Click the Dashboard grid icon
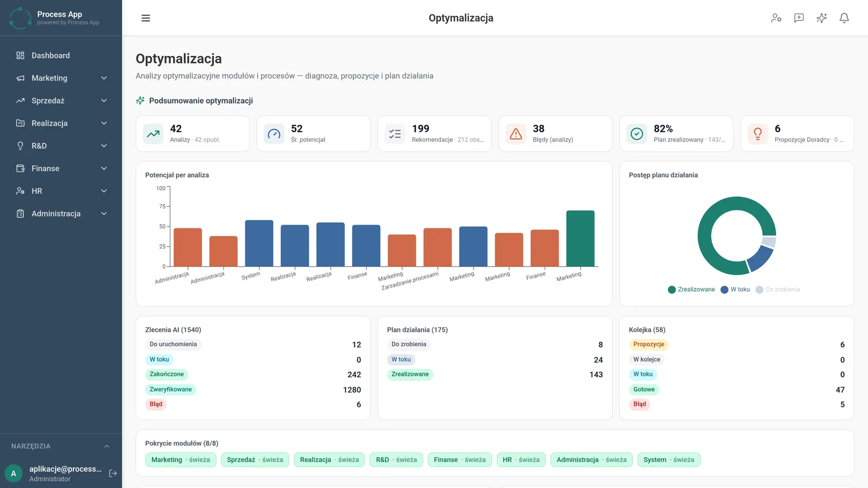Image resolution: width=868 pixels, height=488 pixels. pyautogui.click(x=21, y=55)
